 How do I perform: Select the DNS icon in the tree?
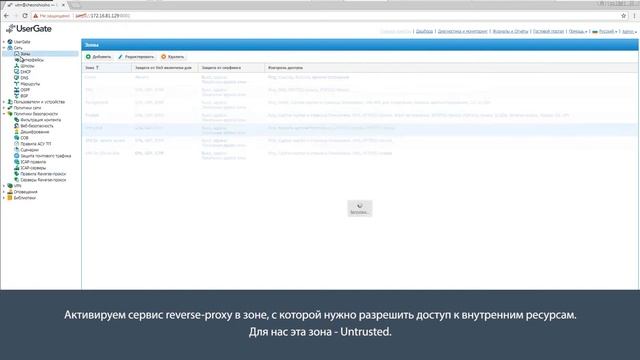tap(17, 78)
